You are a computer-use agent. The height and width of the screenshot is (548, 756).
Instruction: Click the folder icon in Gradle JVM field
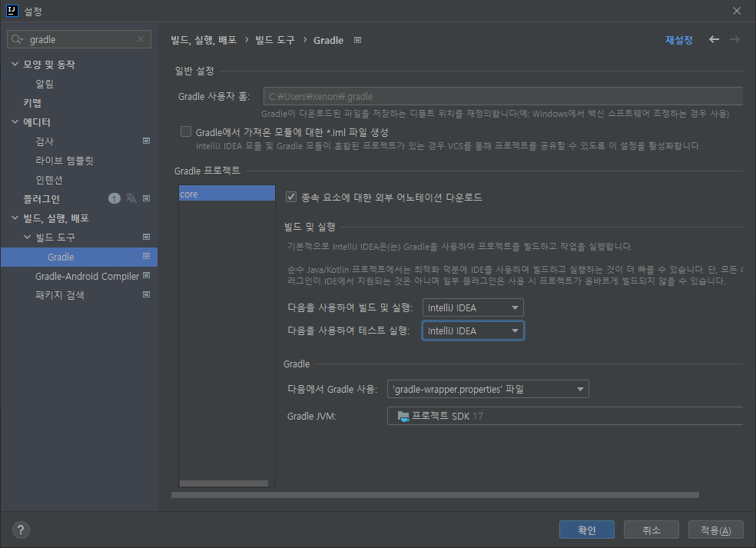coord(403,416)
